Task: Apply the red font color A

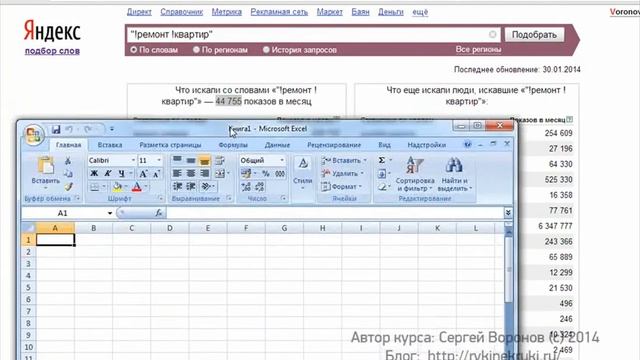Action: [x=137, y=187]
